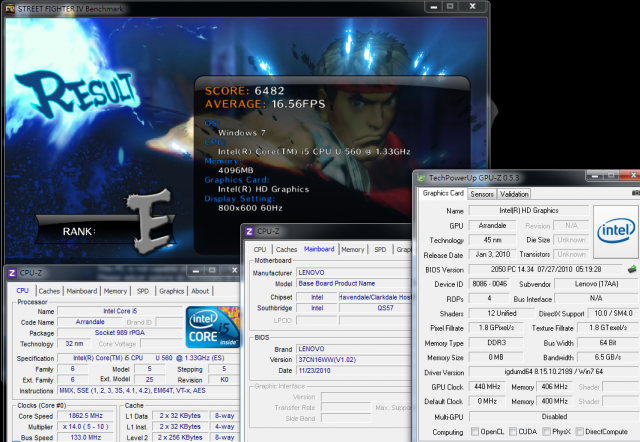Select SPD tab in lower-left CPU-Z window

point(143,291)
